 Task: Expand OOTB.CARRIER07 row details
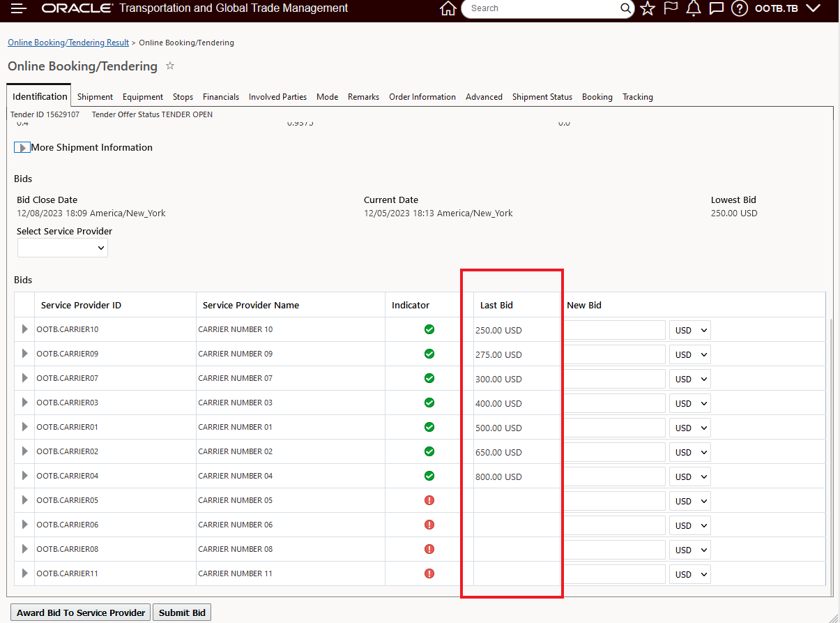[25, 378]
